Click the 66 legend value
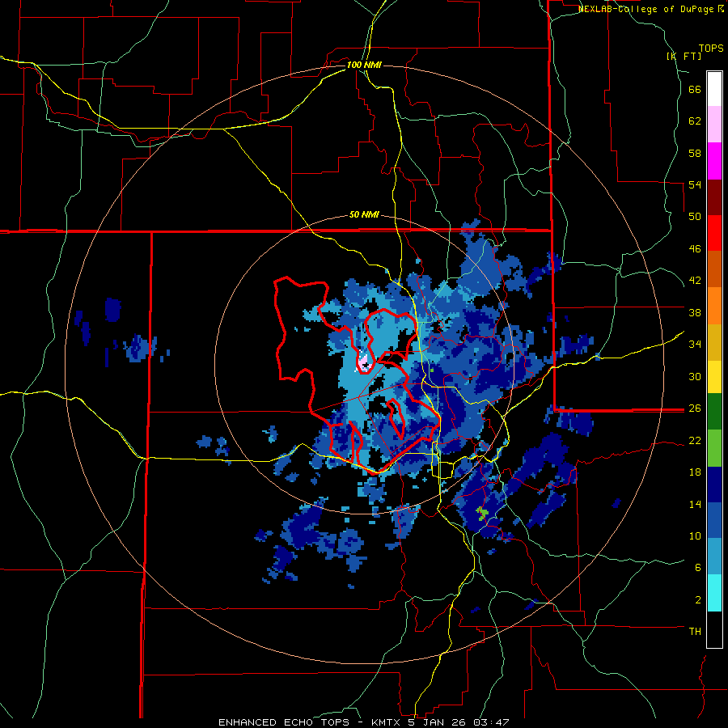Image resolution: width=728 pixels, height=728 pixels. (x=695, y=90)
